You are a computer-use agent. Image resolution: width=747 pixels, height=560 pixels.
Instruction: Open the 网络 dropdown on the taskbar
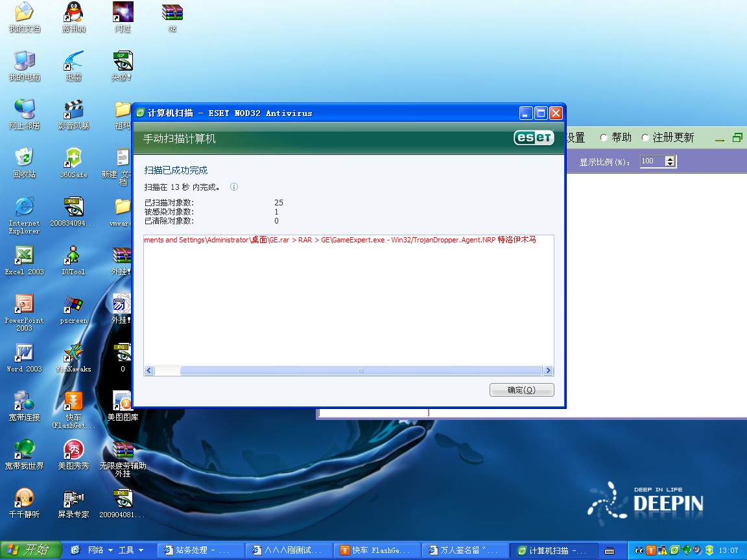click(x=101, y=550)
